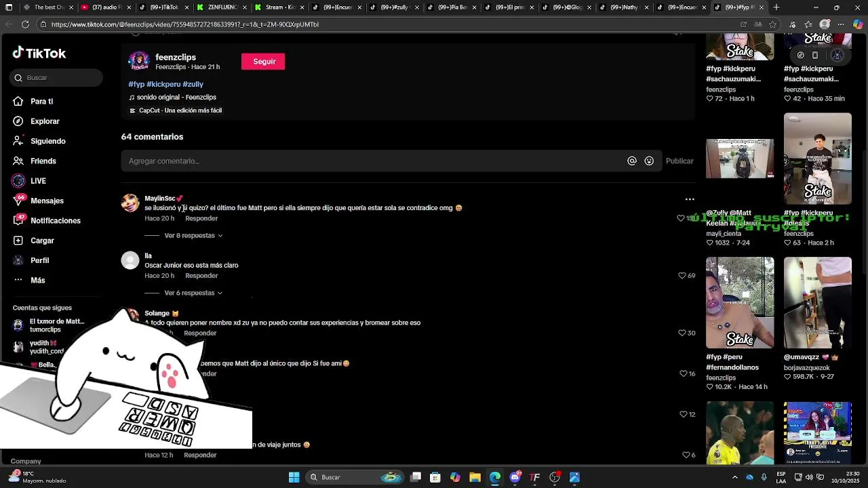Open MaylinSsc commenter username

[x=160, y=199]
